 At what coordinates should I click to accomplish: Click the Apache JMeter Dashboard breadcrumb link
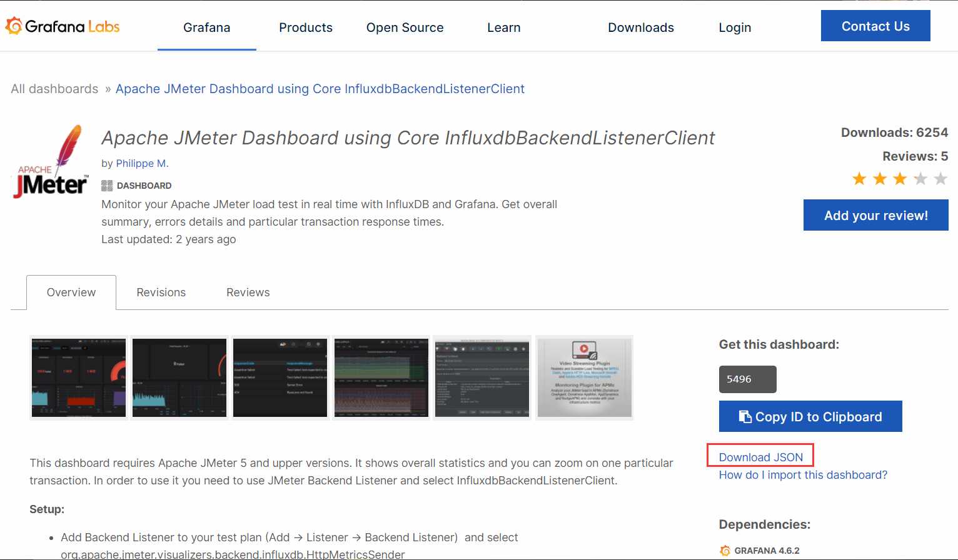click(x=320, y=89)
